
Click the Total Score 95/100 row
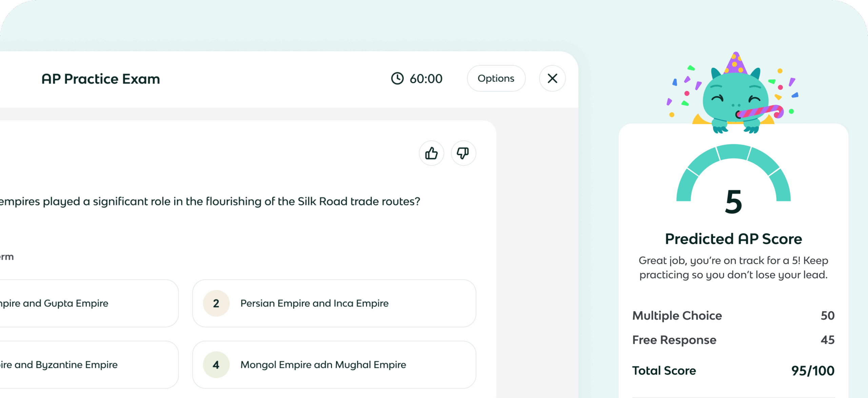coord(733,371)
